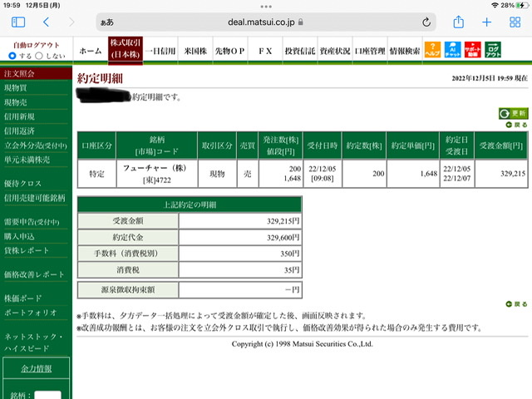Click the 更新 refresh button
The width and height of the screenshot is (532, 399).
point(514,113)
